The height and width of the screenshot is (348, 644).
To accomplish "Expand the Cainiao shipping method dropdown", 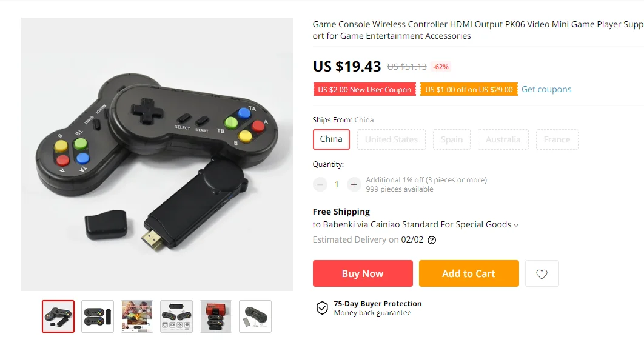I will click(415, 225).
